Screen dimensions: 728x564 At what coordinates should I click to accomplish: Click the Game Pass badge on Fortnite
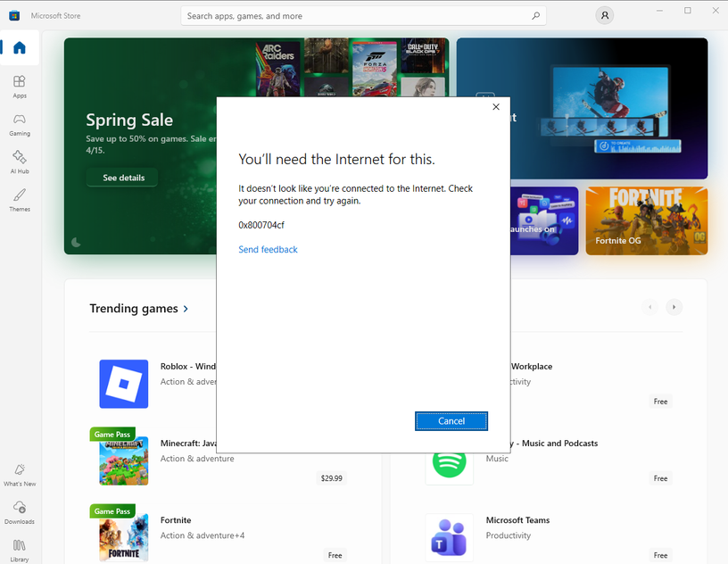pos(112,511)
